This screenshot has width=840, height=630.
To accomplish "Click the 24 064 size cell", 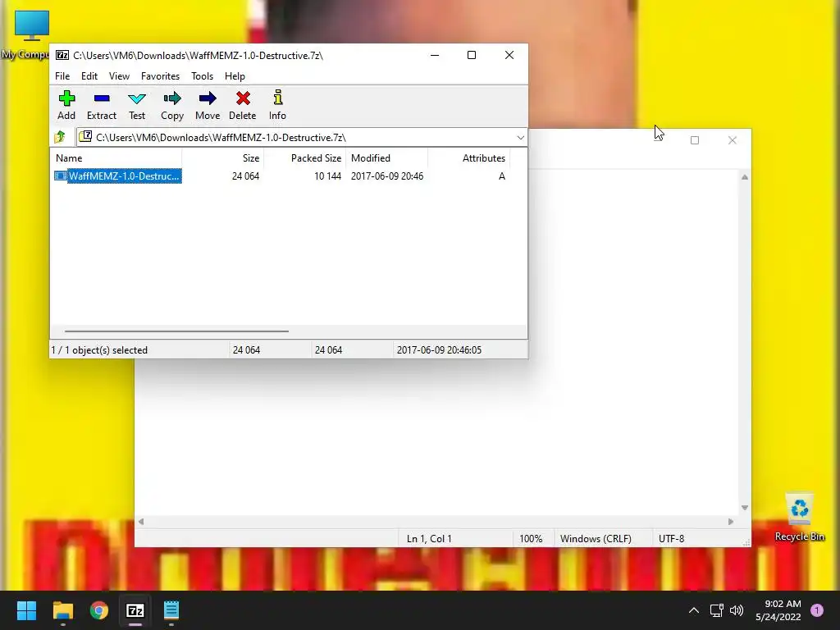I will click(x=245, y=176).
